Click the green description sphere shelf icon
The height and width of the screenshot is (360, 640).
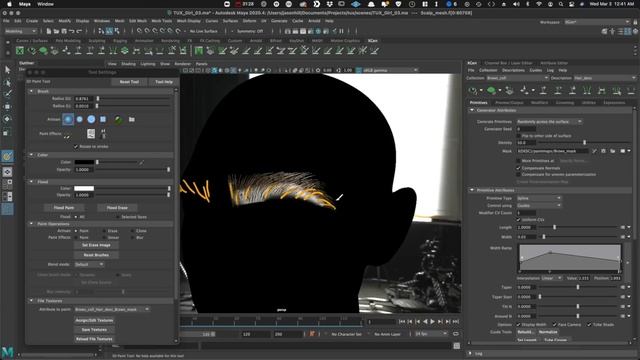(x=43, y=51)
